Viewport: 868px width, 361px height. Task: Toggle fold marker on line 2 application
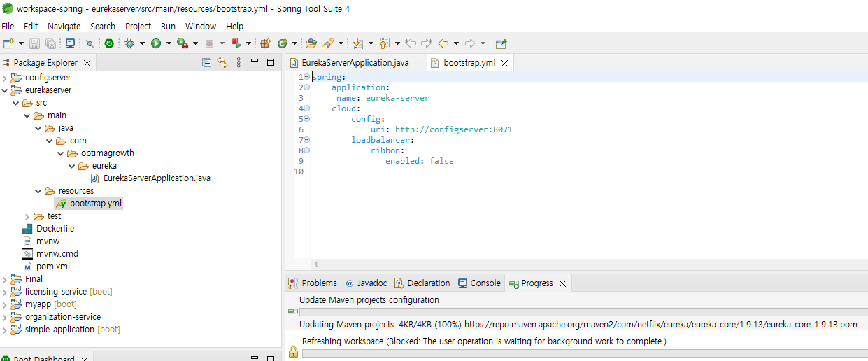(x=306, y=87)
